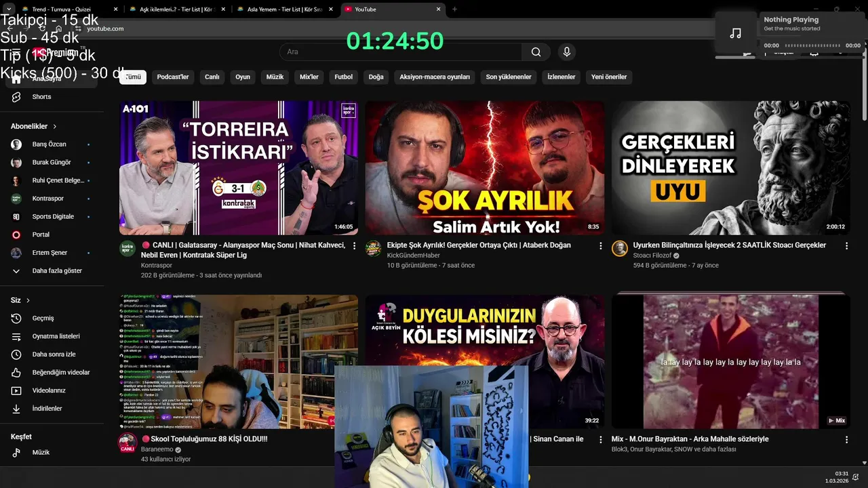This screenshot has width=868, height=488.
Task: Click Gerçekleri Dinleyerek Uyu thumbnail
Action: pos(731,168)
